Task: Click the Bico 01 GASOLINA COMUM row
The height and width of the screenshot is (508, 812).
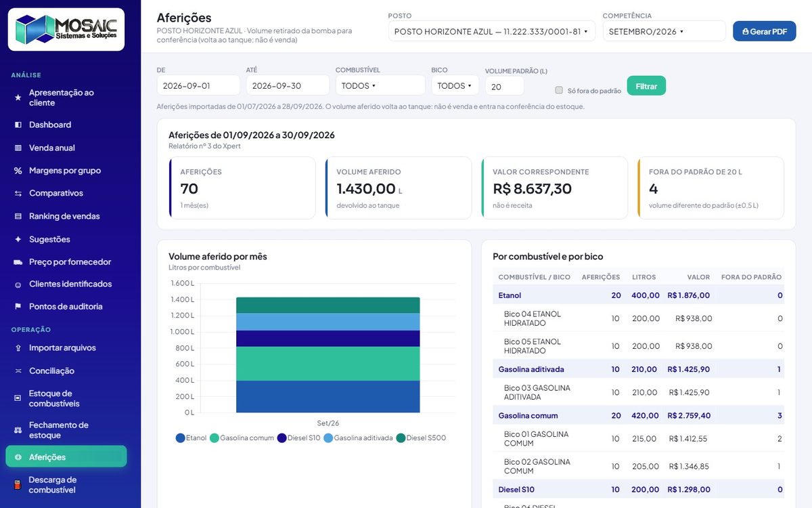Action: point(638,438)
